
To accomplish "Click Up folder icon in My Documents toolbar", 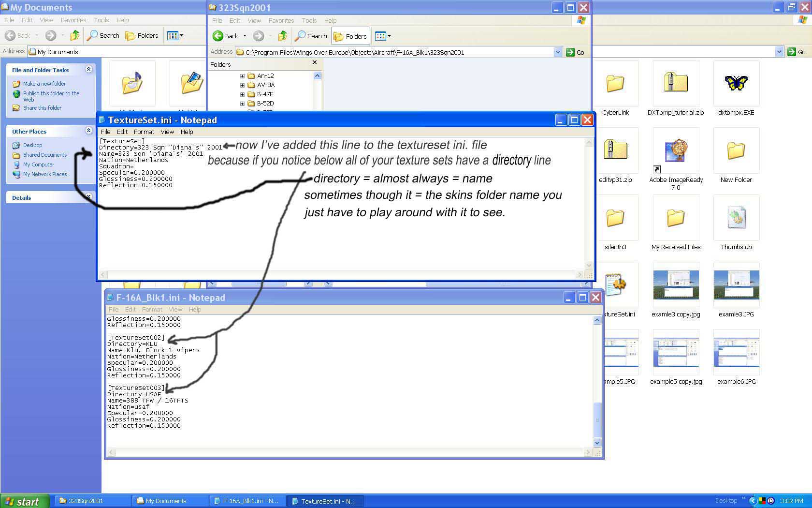I will tap(74, 35).
